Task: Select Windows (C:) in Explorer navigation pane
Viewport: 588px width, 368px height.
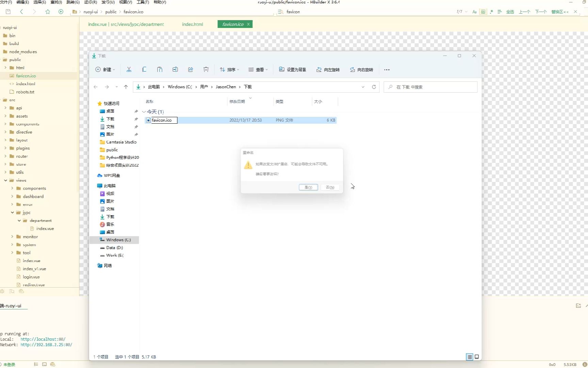Action: pos(114,240)
